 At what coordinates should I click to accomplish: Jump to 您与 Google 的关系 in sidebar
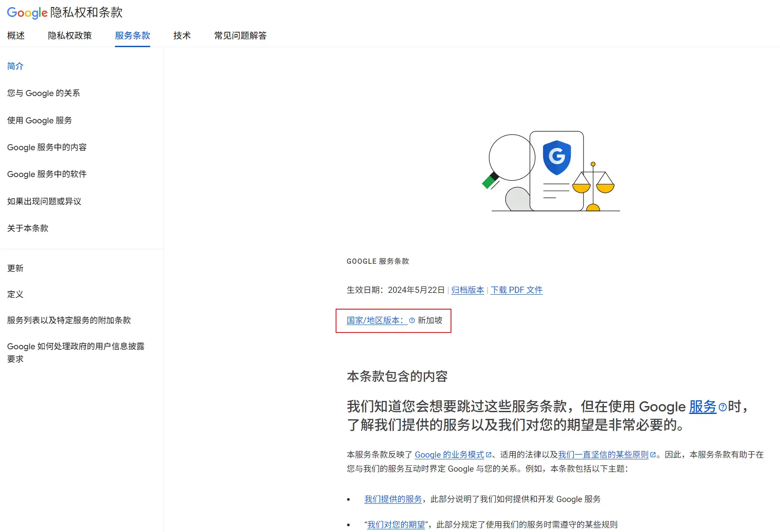pyautogui.click(x=44, y=93)
